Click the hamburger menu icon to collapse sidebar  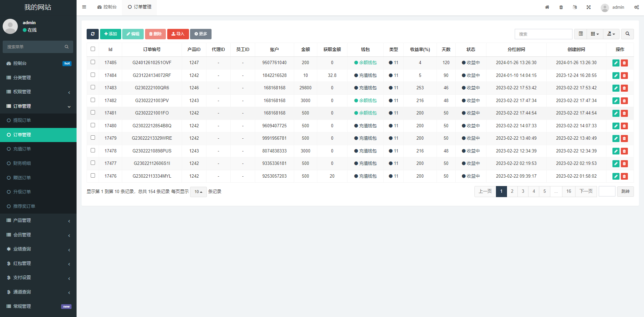(84, 7)
